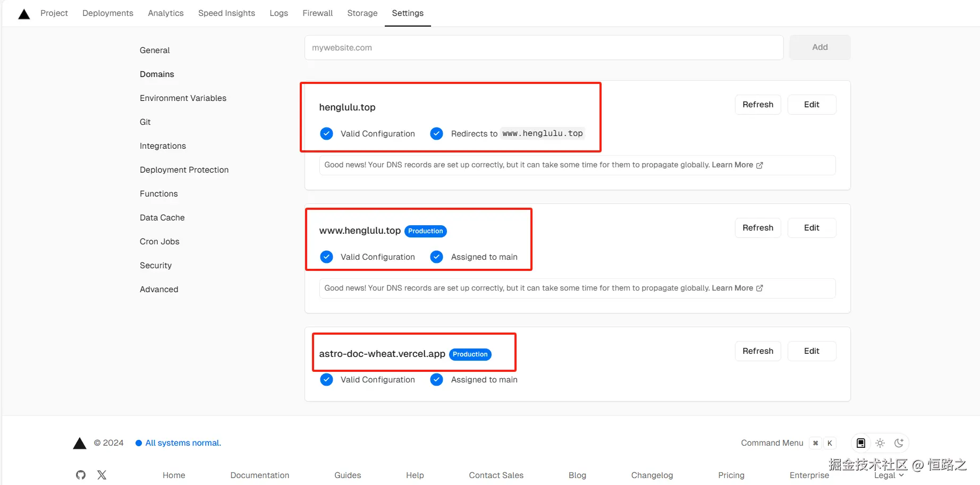Screen dimensions: 980x485
Task: Click Learn More in henglulu.top DNS notice
Action: point(732,165)
